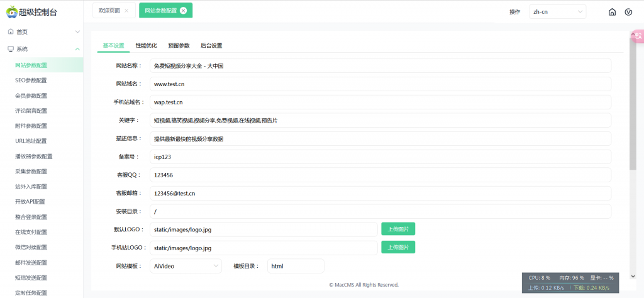
Task: Click the 操作 label in header
Action: tap(514, 12)
